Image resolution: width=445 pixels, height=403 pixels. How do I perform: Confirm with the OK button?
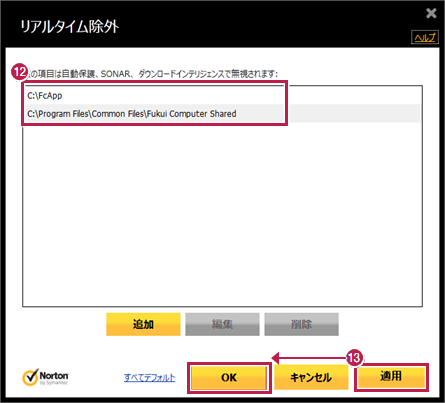[229, 378]
